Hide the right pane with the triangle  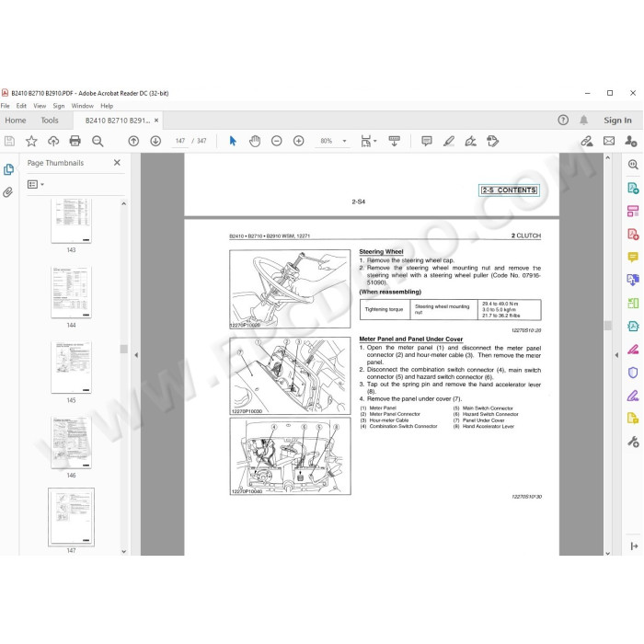(x=616, y=355)
